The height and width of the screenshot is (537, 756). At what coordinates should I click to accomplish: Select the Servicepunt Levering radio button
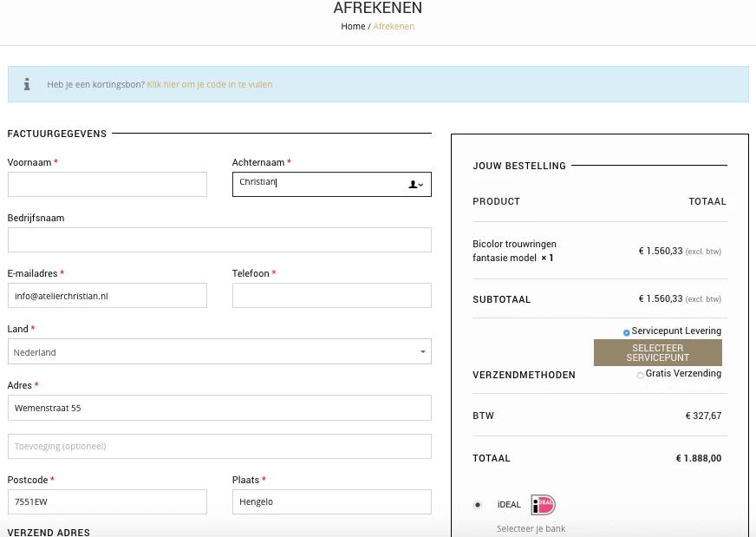(626, 332)
